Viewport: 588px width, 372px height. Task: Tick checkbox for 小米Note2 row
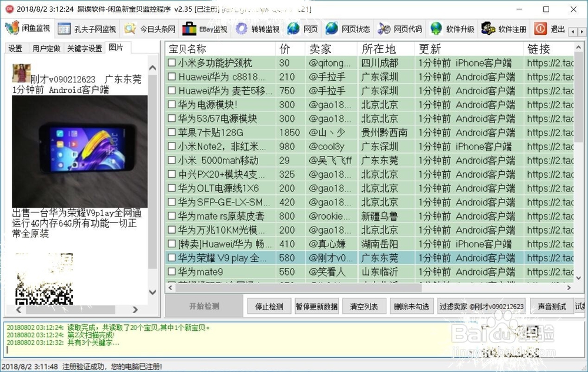[172, 146]
